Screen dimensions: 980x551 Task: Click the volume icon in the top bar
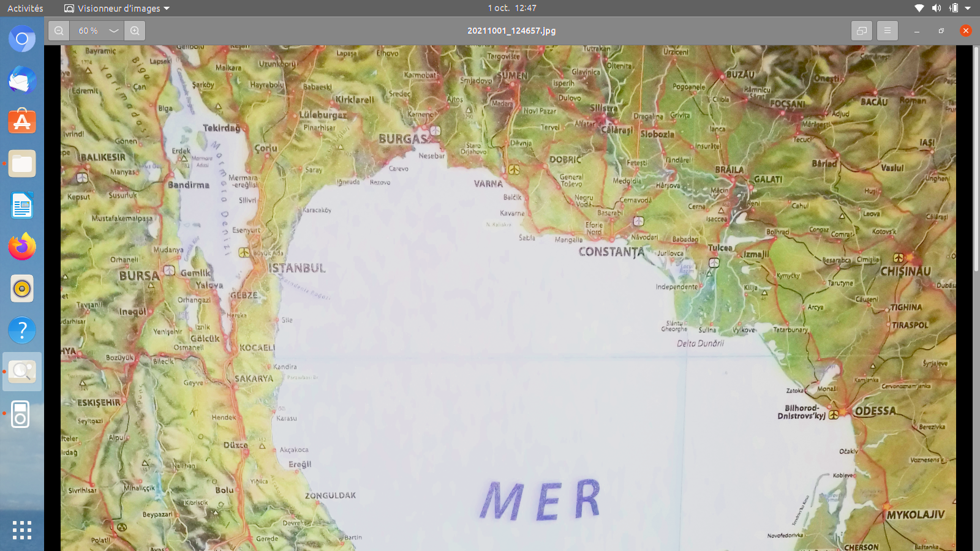click(936, 8)
